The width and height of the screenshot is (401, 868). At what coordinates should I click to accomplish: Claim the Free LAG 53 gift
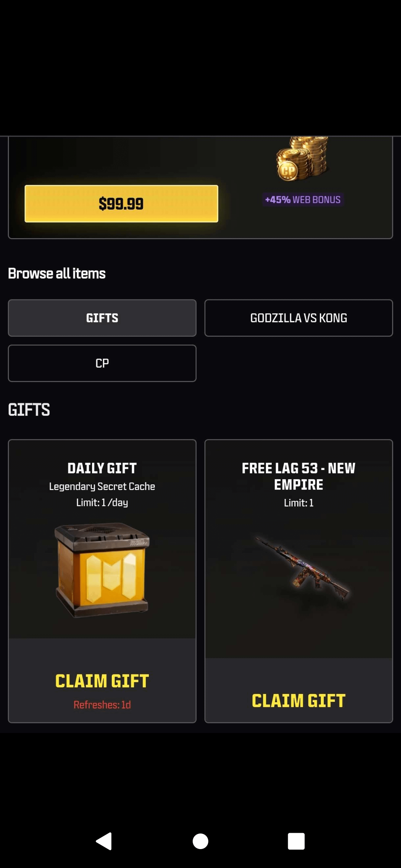pyautogui.click(x=299, y=701)
